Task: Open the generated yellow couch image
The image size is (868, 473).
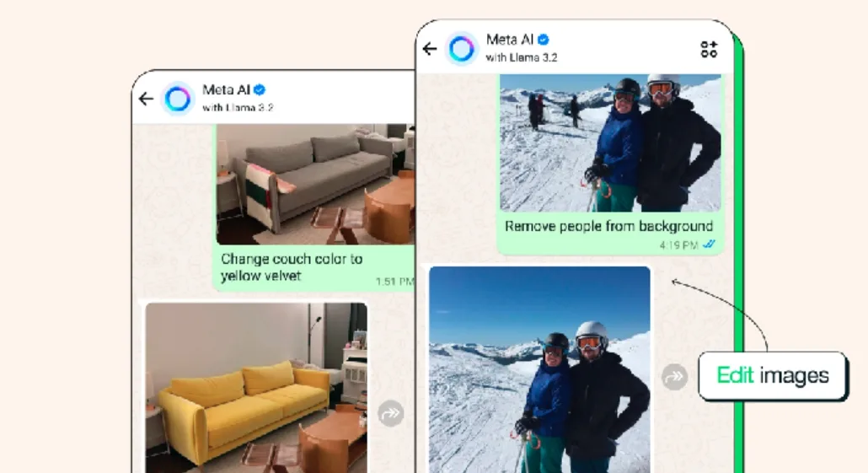Action: point(256,388)
